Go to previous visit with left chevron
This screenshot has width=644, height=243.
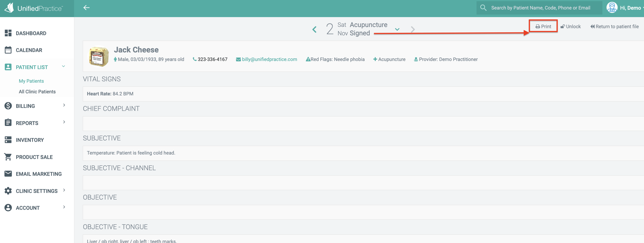(315, 30)
